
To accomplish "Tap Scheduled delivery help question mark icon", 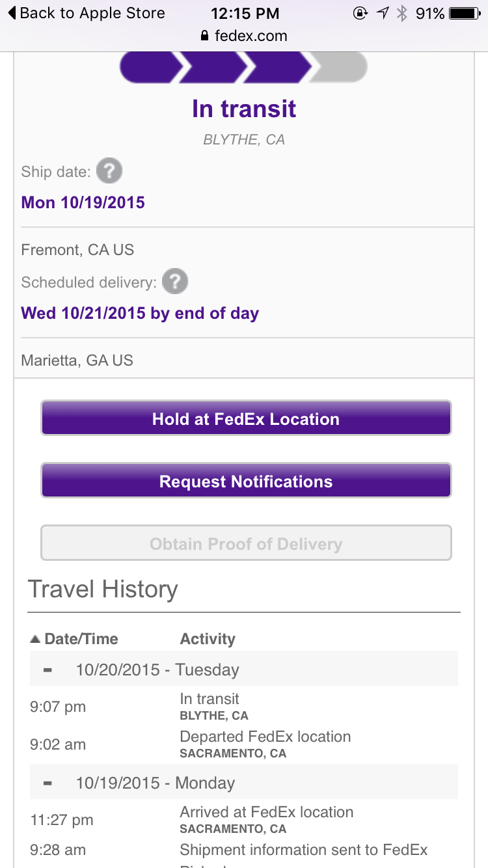I will tap(175, 282).
